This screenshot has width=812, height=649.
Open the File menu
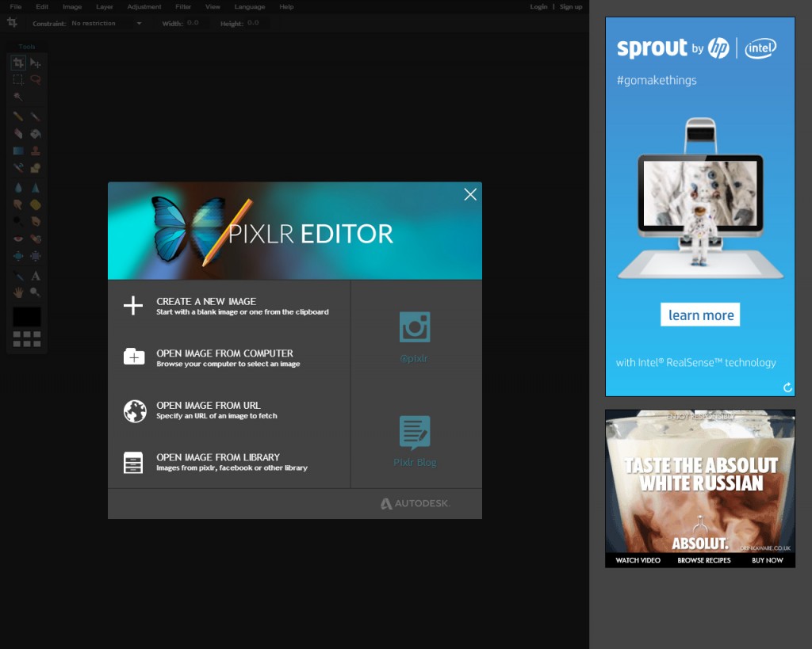coord(16,6)
